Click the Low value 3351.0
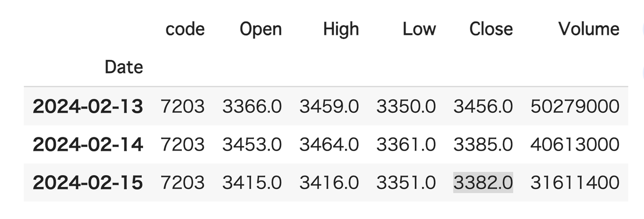This screenshot has width=644, height=219. 406,182
